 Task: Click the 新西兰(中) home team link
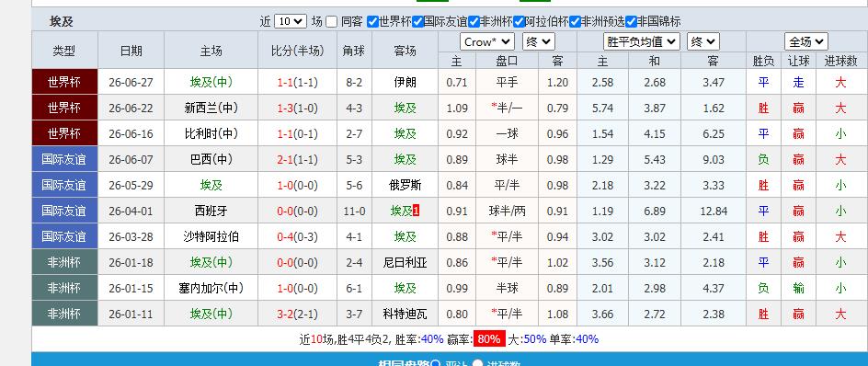pyautogui.click(x=211, y=108)
